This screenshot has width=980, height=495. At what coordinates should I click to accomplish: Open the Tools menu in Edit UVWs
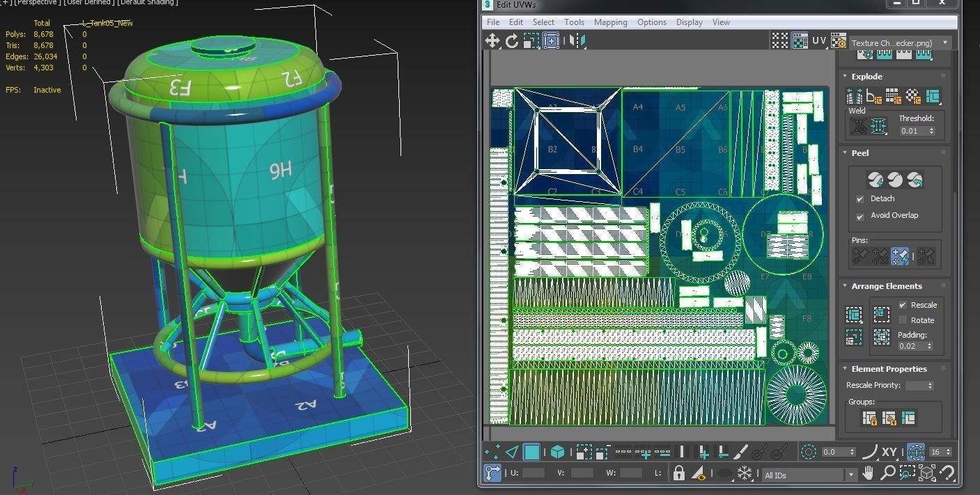click(x=575, y=22)
